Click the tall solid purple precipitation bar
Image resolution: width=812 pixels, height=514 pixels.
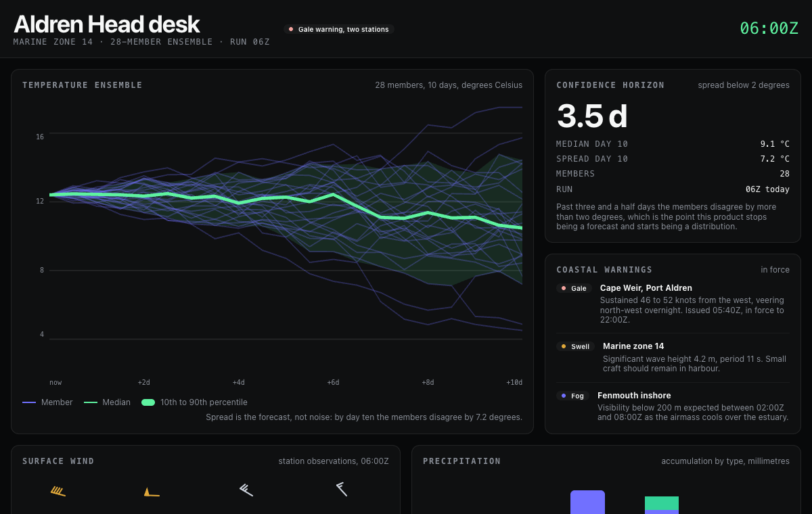click(587, 502)
